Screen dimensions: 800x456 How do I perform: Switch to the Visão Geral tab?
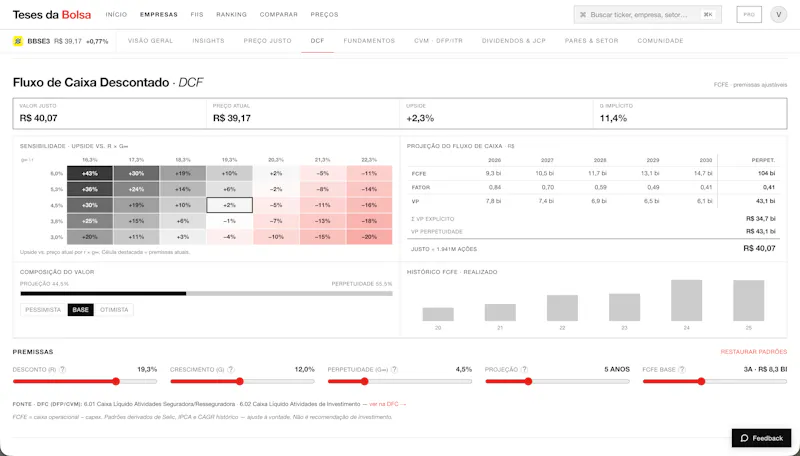151,41
